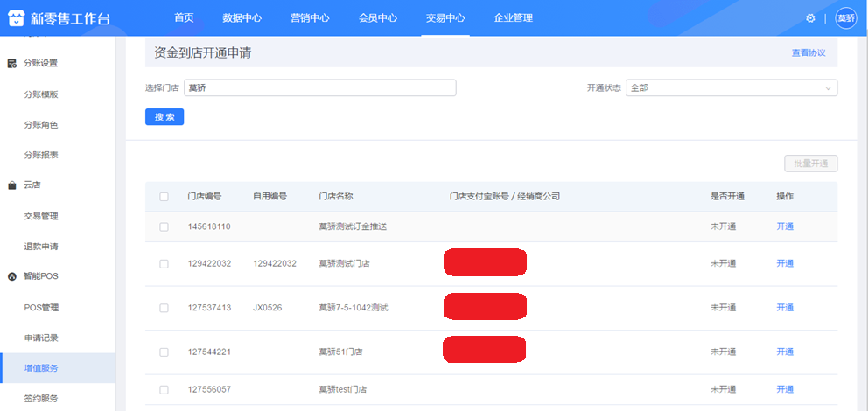Image resolution: width=868 pixels, height=411 pixels.
Task: Open the 营销中心 tab
Action: point(310,17)
